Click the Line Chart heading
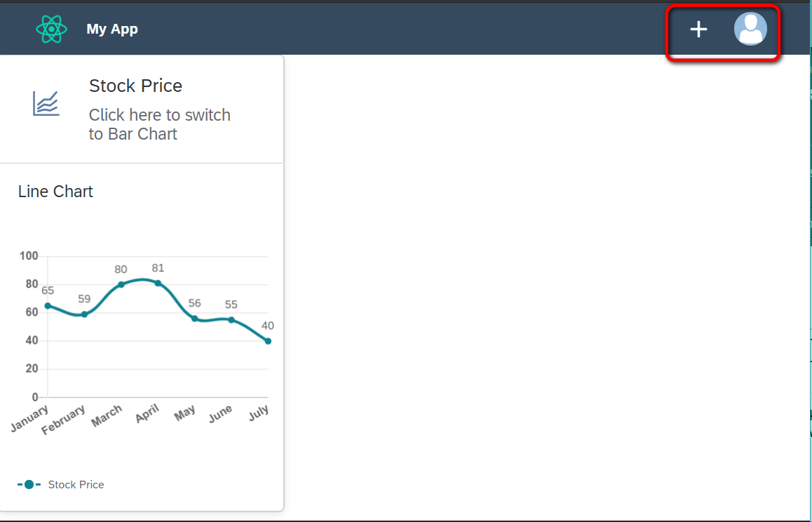The image size is (812, 522). (55, 192)
